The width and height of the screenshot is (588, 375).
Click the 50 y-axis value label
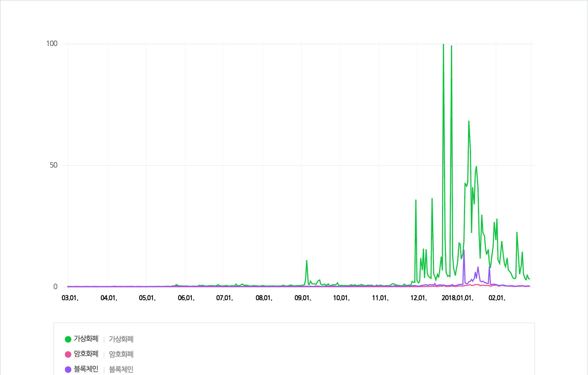(x=54, y=165)
